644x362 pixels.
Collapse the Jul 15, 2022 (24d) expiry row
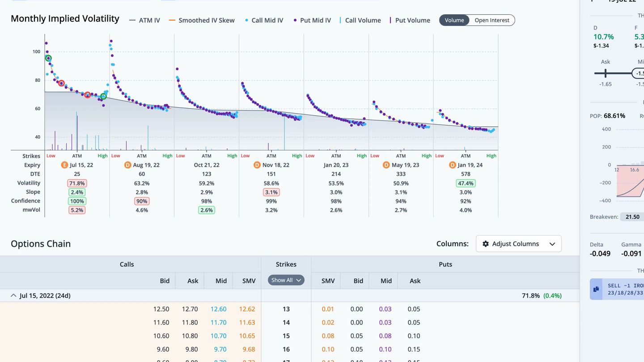[x=13, y=295]
